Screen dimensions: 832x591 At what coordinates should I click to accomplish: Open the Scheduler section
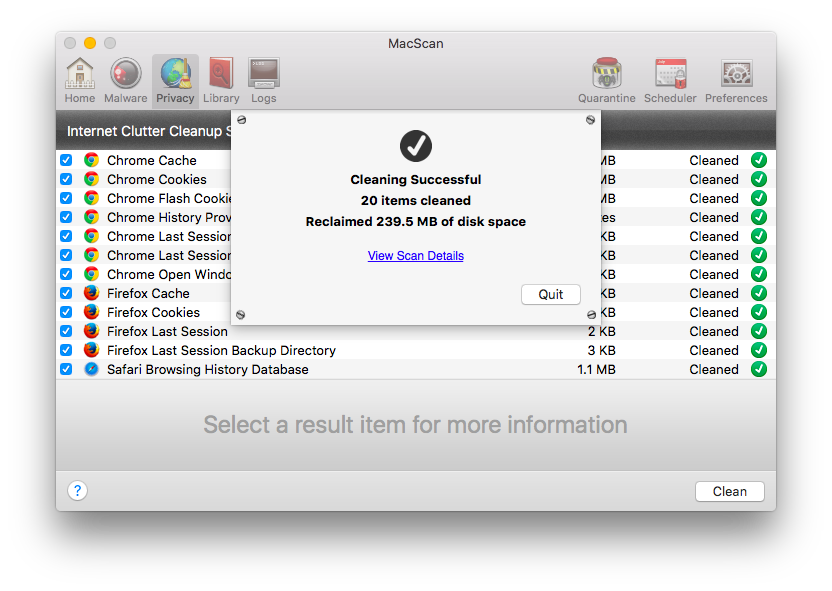tap(670, 81)
